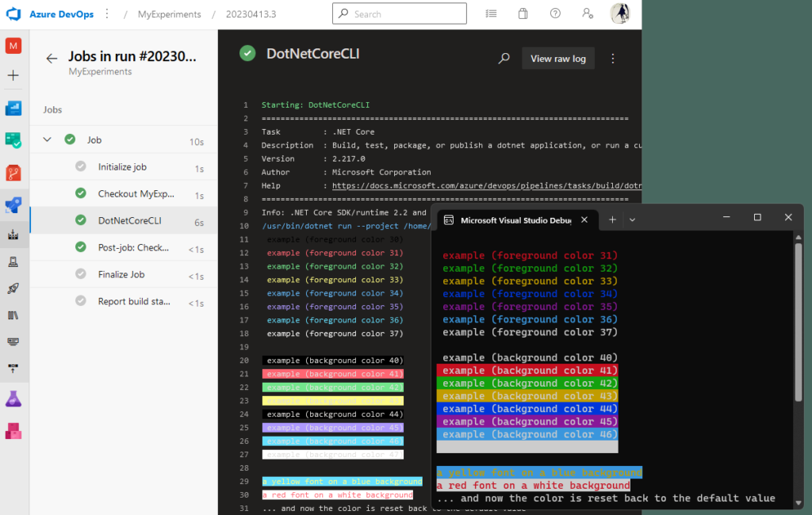Click the MyExperiments project avatar

pos(13,45)
